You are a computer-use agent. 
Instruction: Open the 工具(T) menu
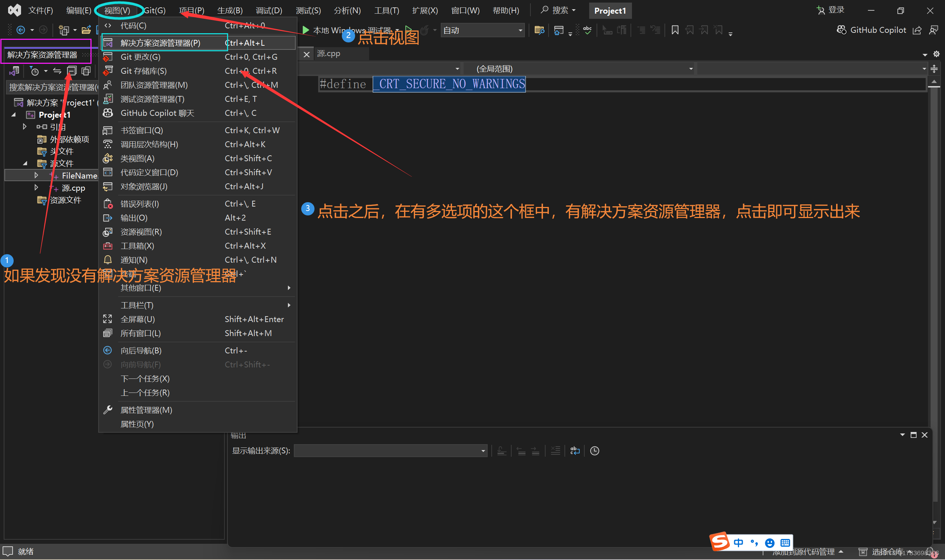(x=386, y=10)
